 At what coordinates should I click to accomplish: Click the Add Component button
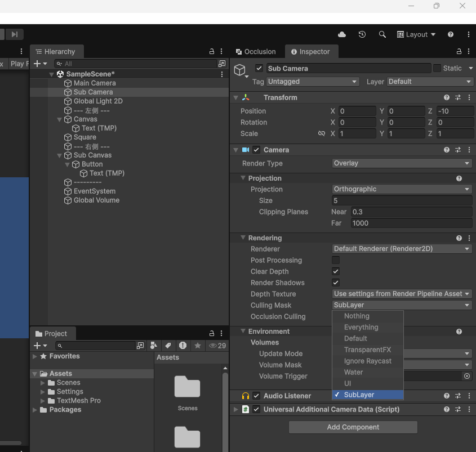click(353, 427)
